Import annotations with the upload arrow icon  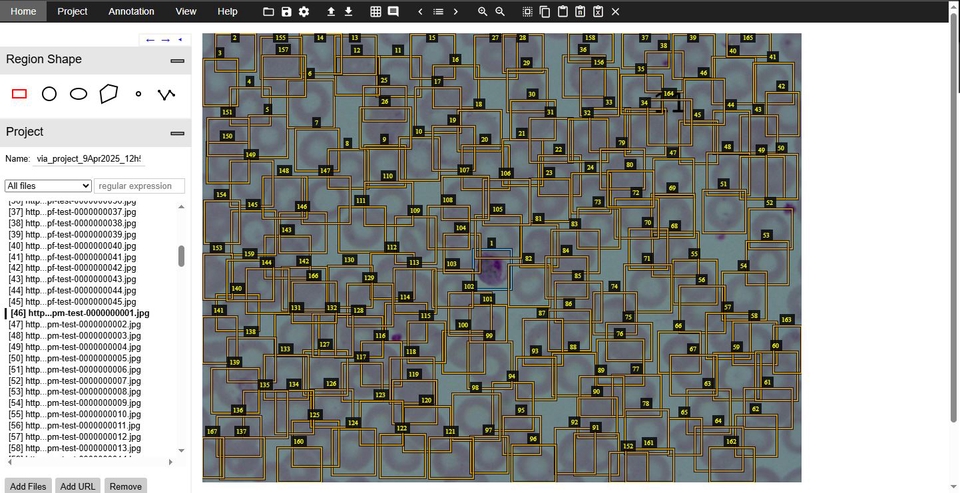[x=331, y=12]
